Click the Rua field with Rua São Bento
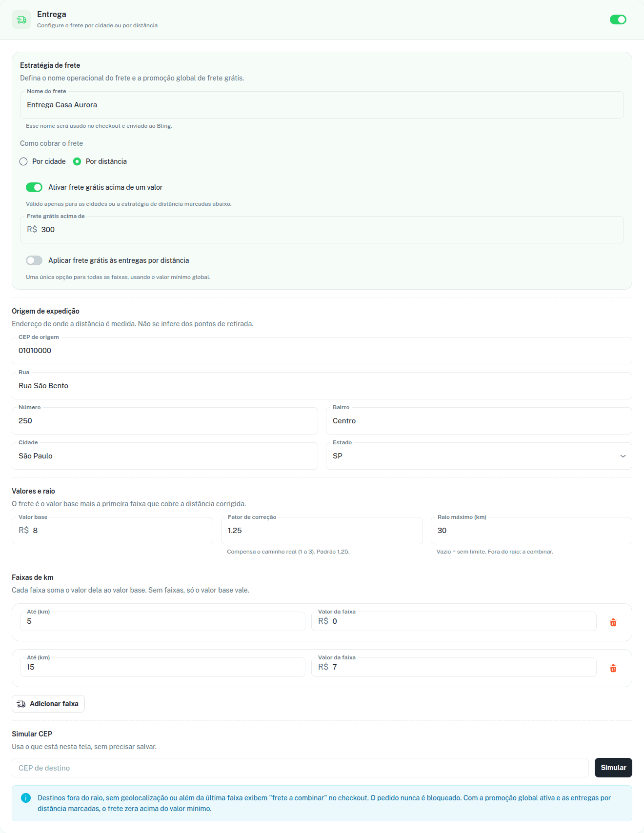644x833 pixels. pos(322,386)
